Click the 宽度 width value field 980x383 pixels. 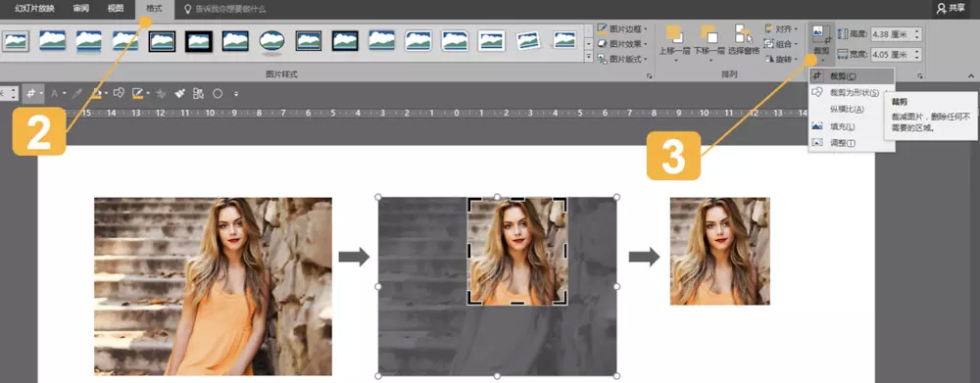(892, 54)
